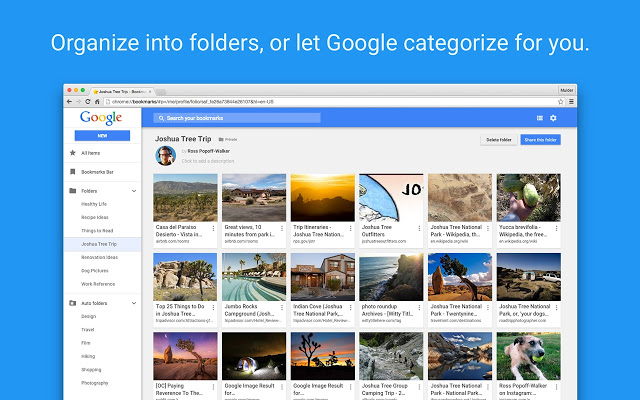Open options for Indian Cove card

pos(350,308)
